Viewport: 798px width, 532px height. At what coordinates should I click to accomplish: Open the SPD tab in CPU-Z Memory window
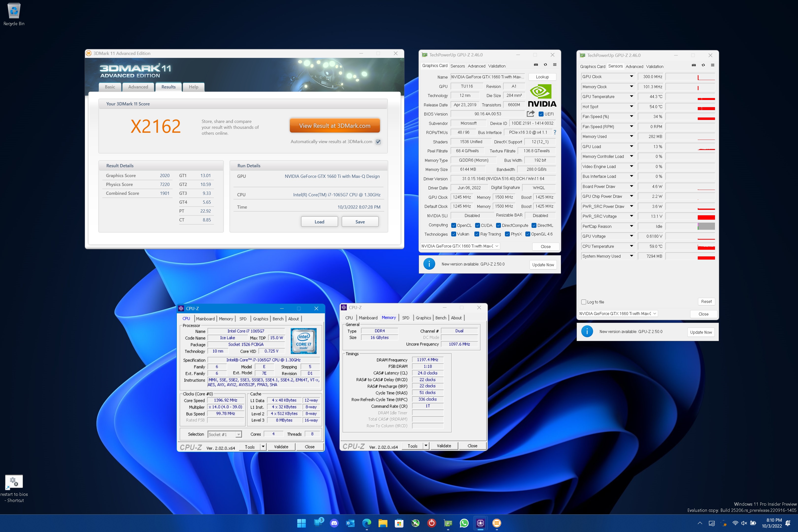pyautogui.click(x=405, y=318)
